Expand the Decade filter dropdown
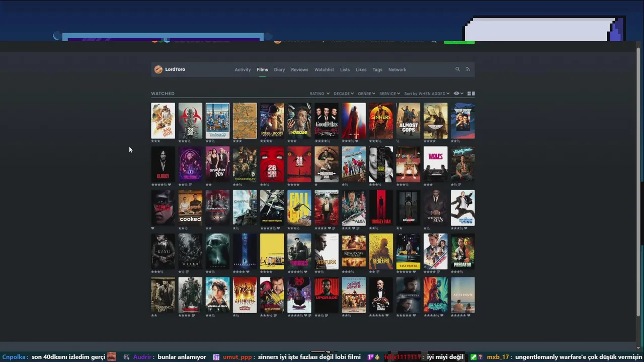 [344, 94]
